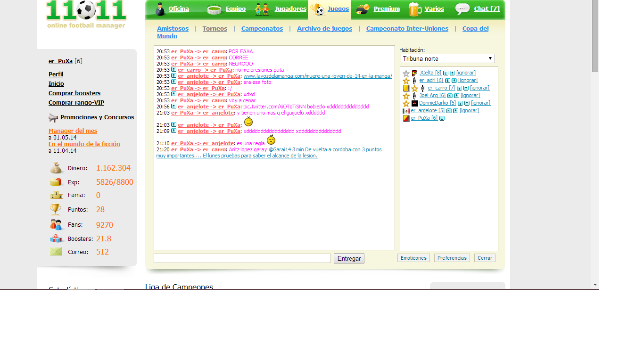Screen dimensions: 644x362
Task: Open the Oficina manager icon
Action: [161, 9]
